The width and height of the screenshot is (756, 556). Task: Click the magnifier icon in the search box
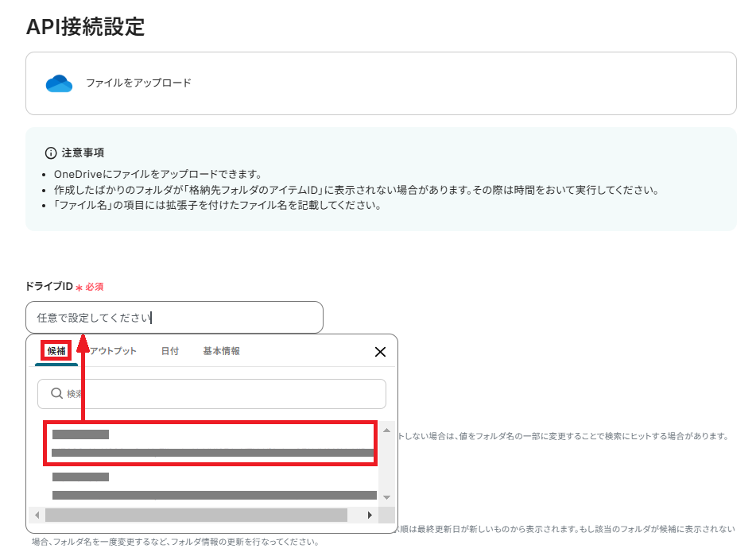(x=56, y=393)
